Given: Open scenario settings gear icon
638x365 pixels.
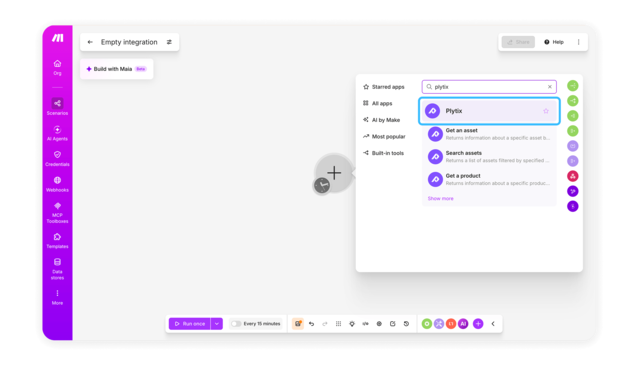Looking at the screenshot, I should click(379, 324).
